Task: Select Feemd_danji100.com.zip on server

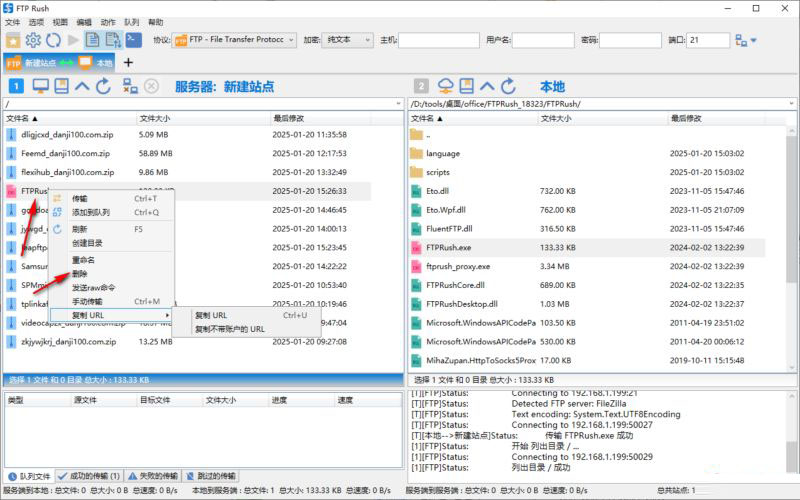Action: (188, 154)
